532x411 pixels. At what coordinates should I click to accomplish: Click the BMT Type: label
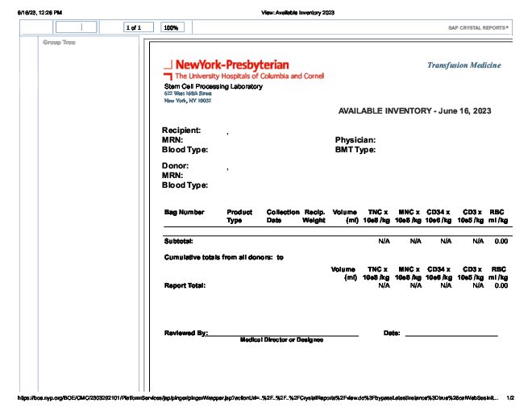click(x=355, y=150)
